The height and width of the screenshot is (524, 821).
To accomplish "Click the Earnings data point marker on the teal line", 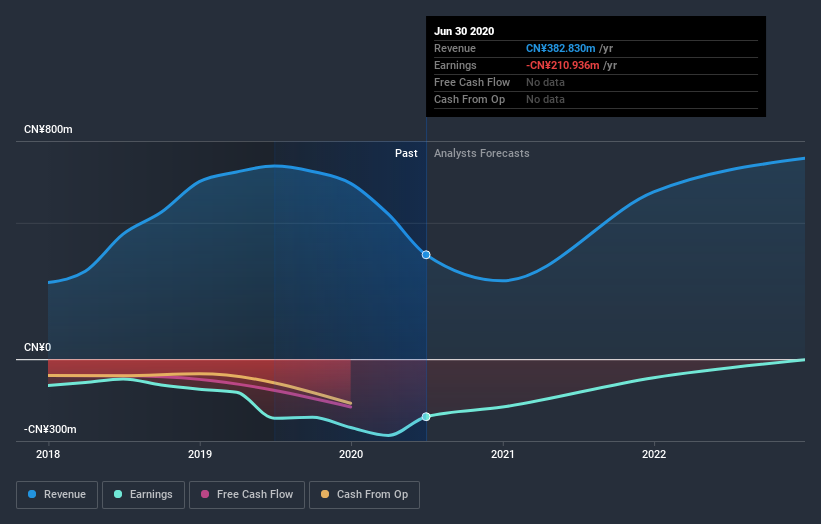I will [x=426, y=417].
